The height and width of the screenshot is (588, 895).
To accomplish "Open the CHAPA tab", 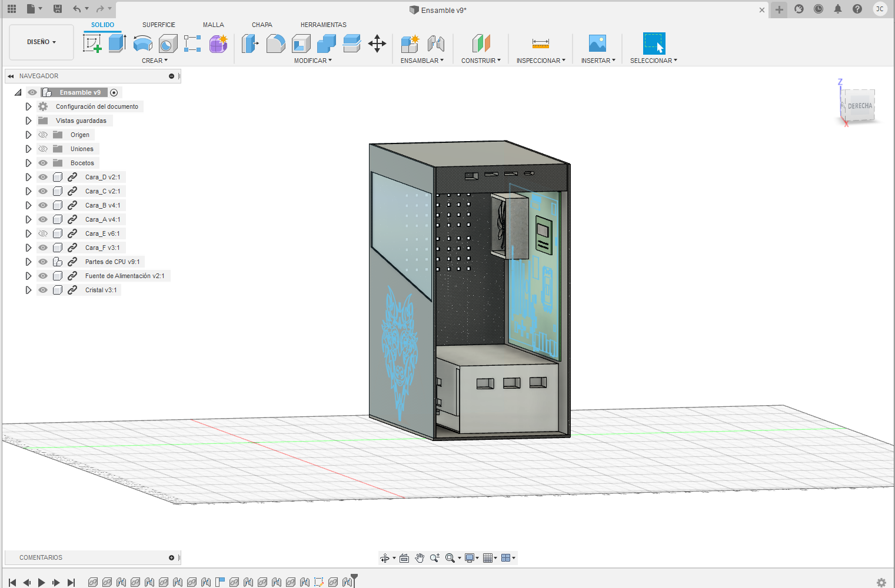I will tap(262, 25).
